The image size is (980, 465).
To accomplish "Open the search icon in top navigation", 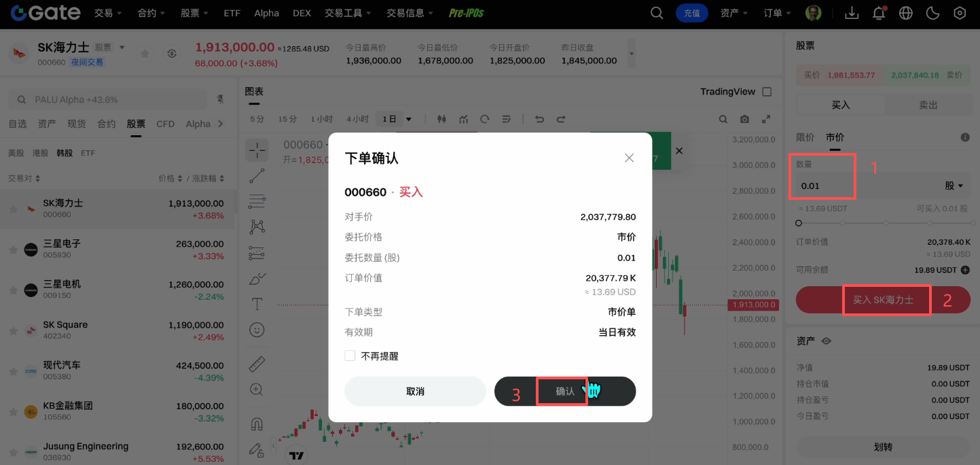I will click(x=657, y=13).
